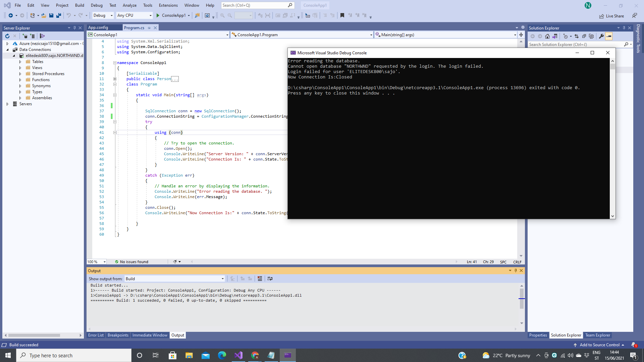Toggle auto-hide pin on Server Explorer
Screen dimensions: 644x362
(74, 28)
